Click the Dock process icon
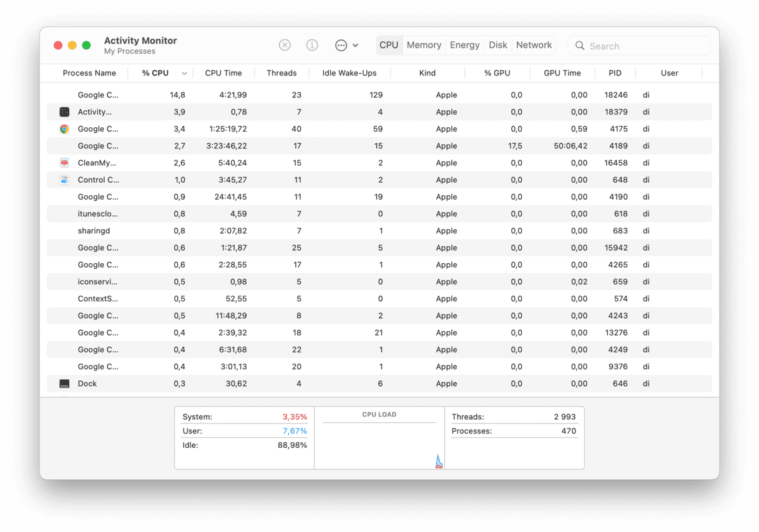 point(64,384)
